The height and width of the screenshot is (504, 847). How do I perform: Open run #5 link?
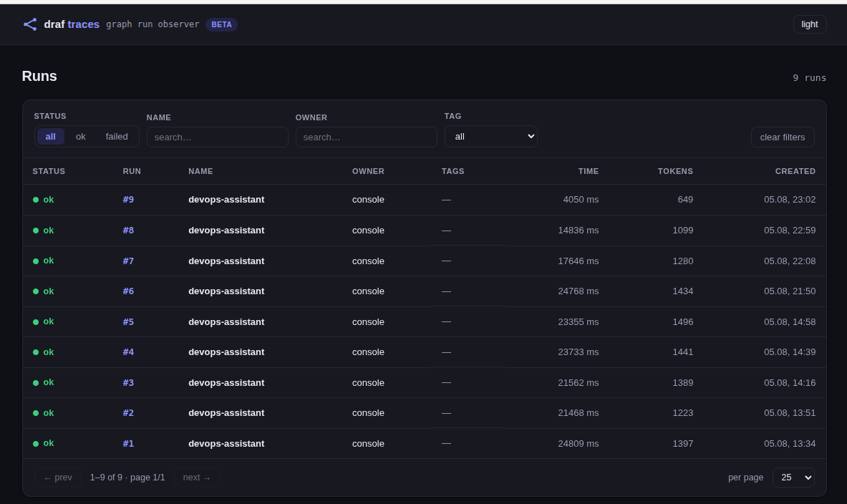click(x=128, y=322)
